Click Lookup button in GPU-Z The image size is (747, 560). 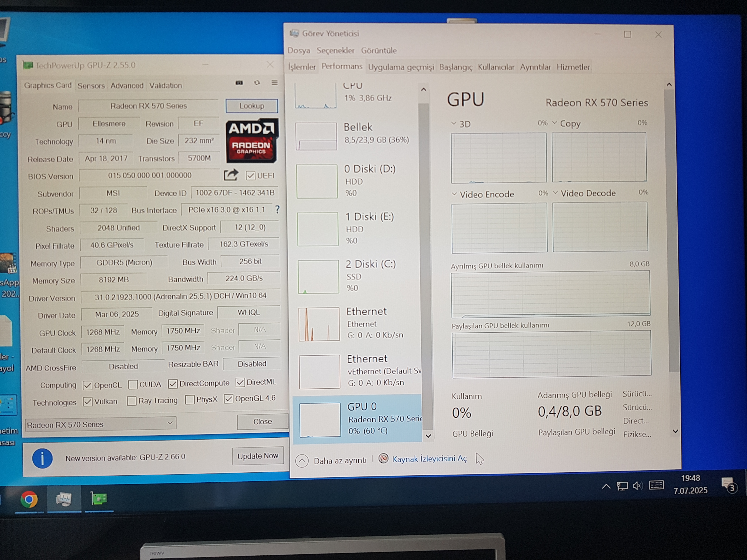pos(252,106)
